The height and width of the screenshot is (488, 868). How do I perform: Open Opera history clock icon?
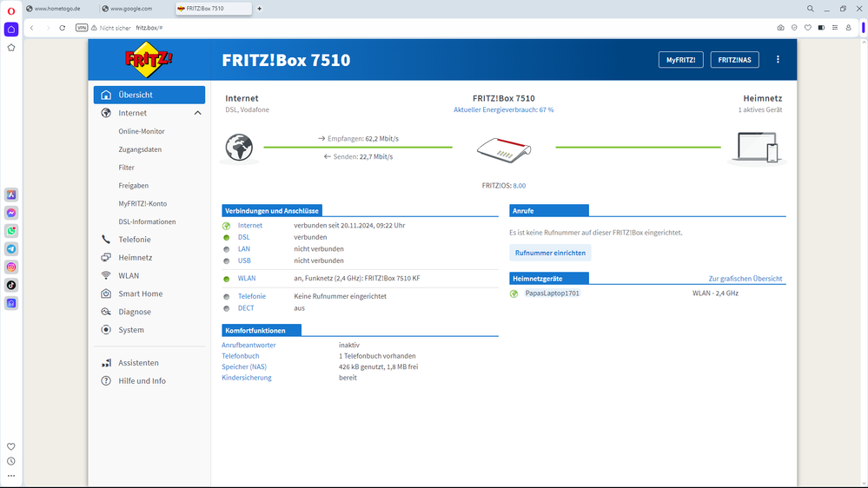click(11, 461)
